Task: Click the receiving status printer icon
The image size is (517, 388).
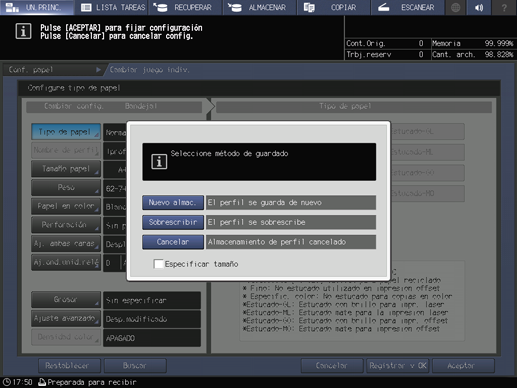Action: point(42,382)
